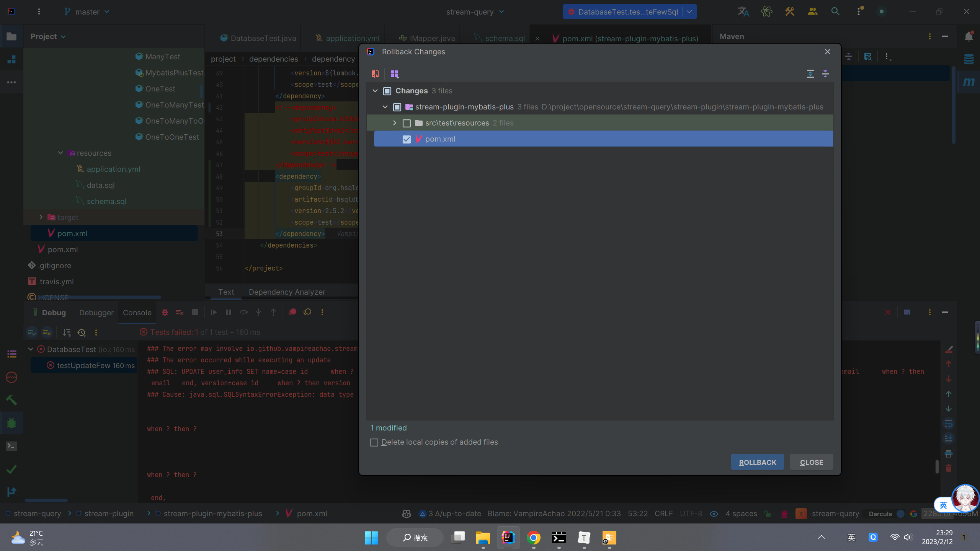Click the Group By icon in the rollback dialog
Image resolution: width=980 pixels, height=551 pixels.
click(x=394, y=74)
